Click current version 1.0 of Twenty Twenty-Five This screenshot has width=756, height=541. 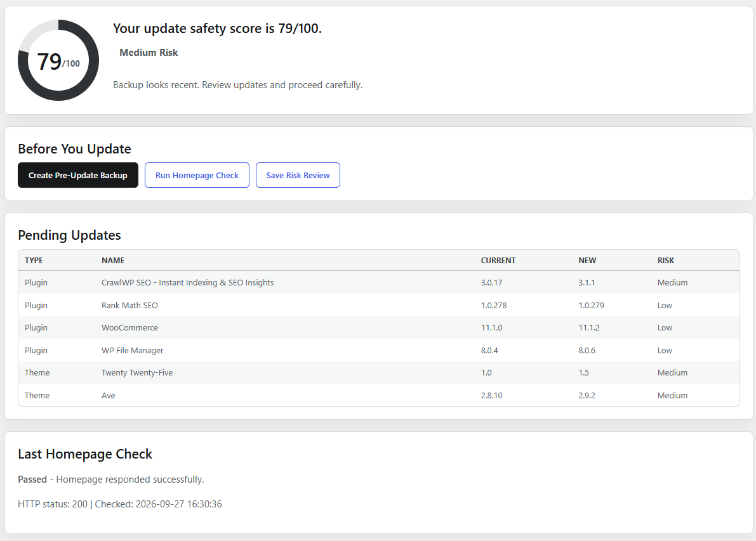pos(486,372)
